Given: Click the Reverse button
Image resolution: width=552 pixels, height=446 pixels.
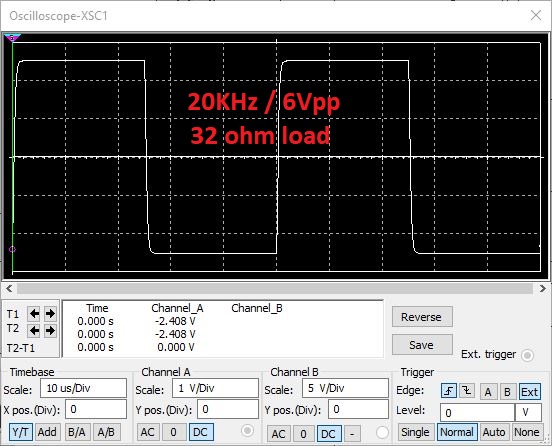Looking at the screenshot, I should pos(422,317).
